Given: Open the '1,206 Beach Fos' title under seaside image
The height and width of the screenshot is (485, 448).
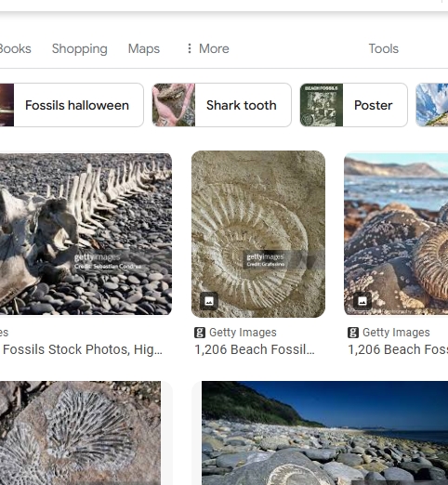Looking at the screenshot, I should [398, 349].
